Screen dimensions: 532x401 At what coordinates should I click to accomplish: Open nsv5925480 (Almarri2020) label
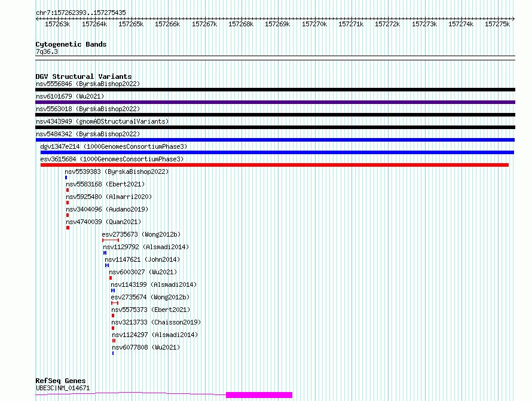109,197
